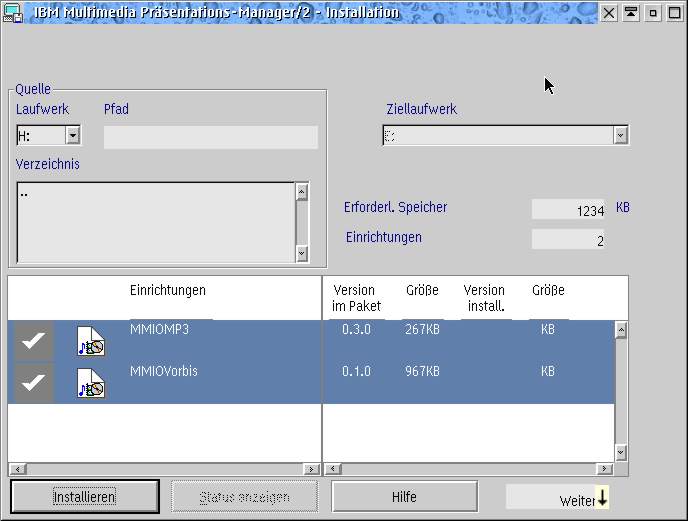Screen dimensions: 688x521
Task: Click features list vertical scroll up arrow
Action: click(621, 330)
